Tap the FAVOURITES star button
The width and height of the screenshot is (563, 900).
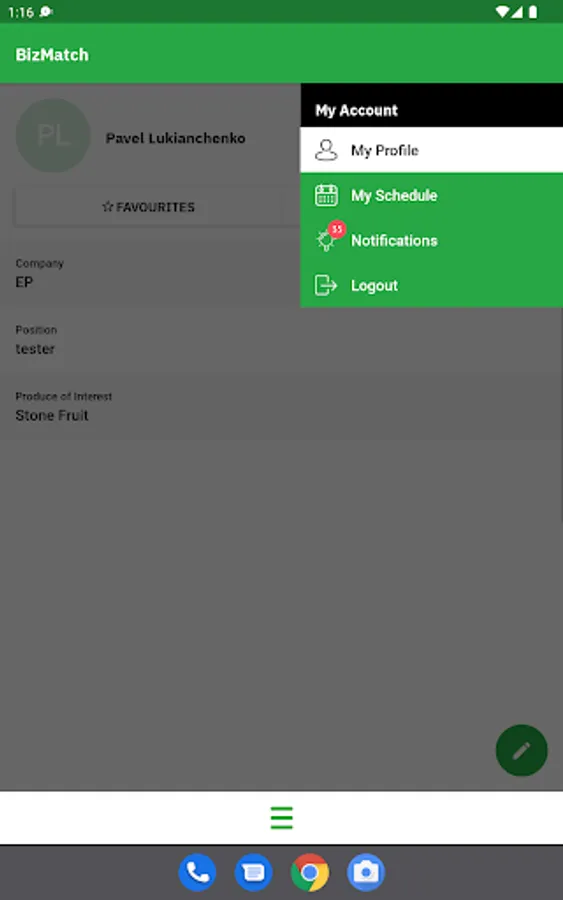point(148,207)
